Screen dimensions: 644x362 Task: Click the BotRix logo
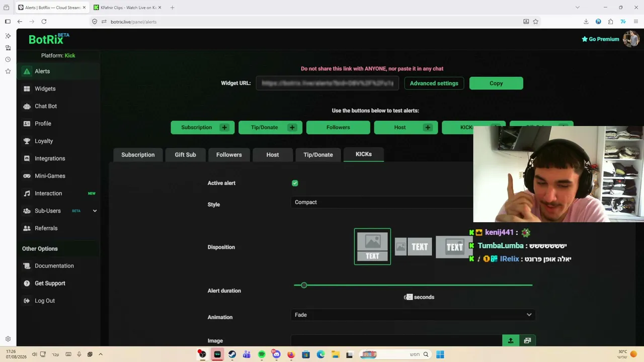coord(49,39)
